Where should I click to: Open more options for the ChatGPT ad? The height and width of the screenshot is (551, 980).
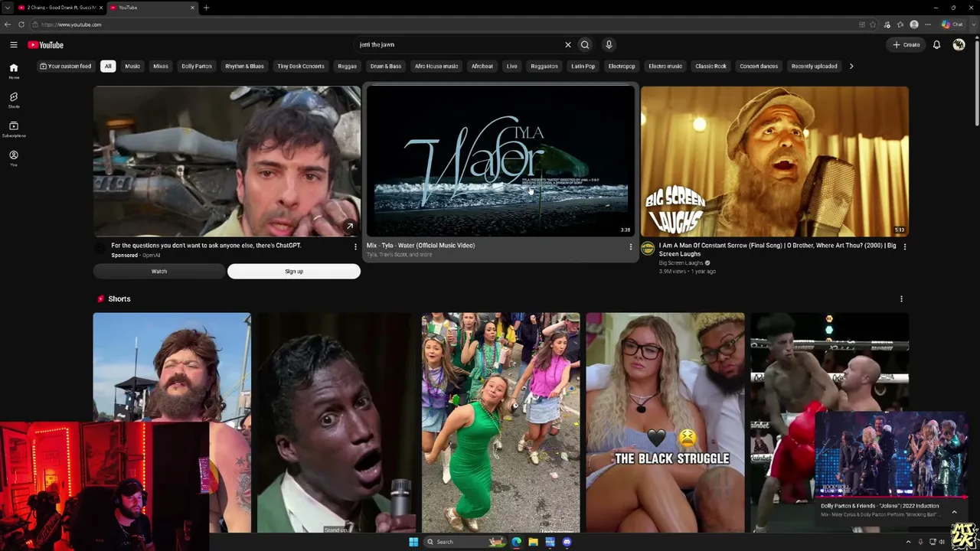355,247
